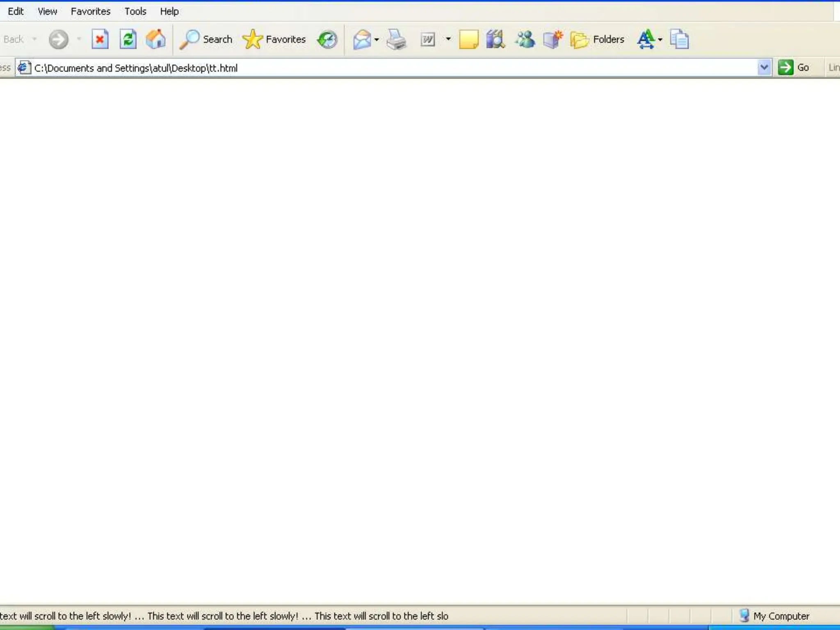Screen dimensions: 840x630
Task: Click the Stop loading button
Action: 100,40
